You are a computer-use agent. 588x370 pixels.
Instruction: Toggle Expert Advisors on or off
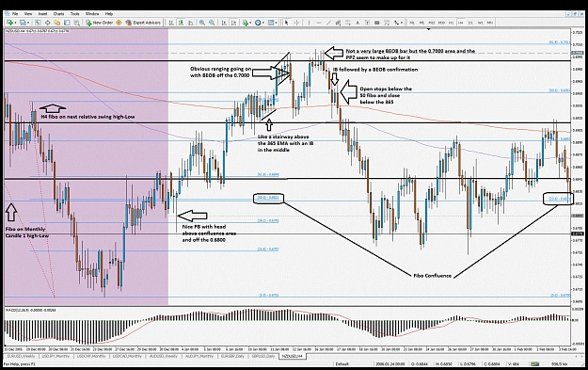pyautogui.click(x=143, y=23)
